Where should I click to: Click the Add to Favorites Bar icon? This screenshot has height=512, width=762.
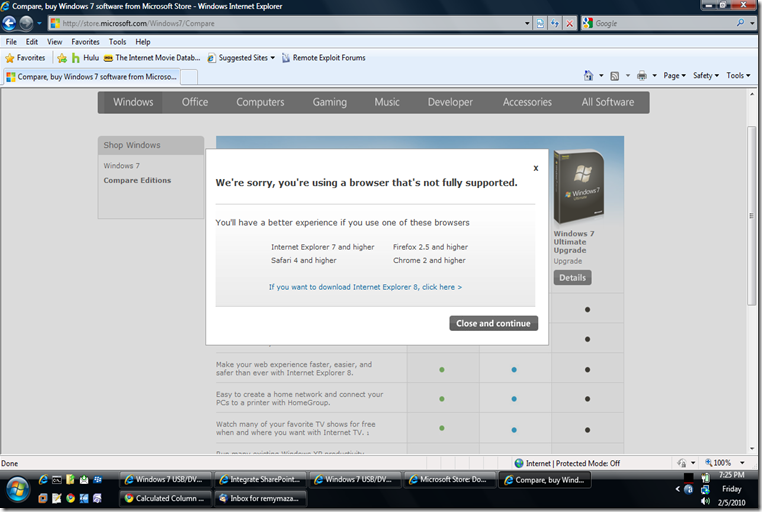click(x=62, y=58)
